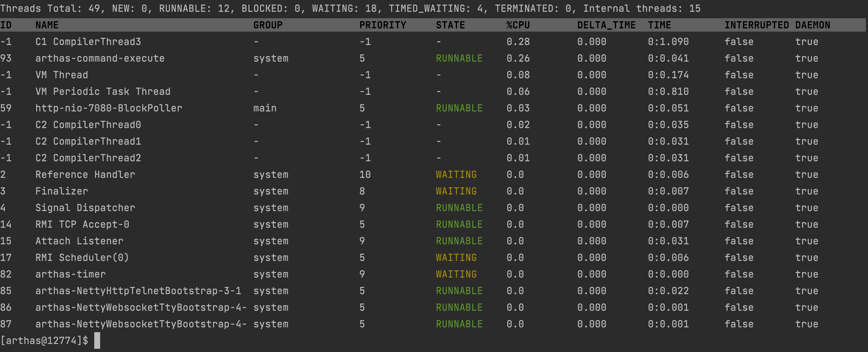
Task: Click the arthas-timer thread name
Action: point(70,274)
